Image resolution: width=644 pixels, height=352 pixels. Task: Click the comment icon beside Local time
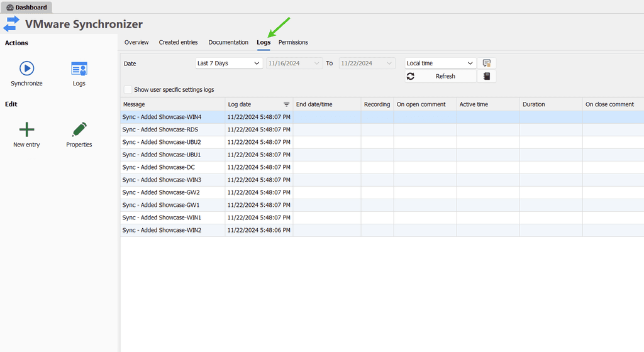click(486, 63)
